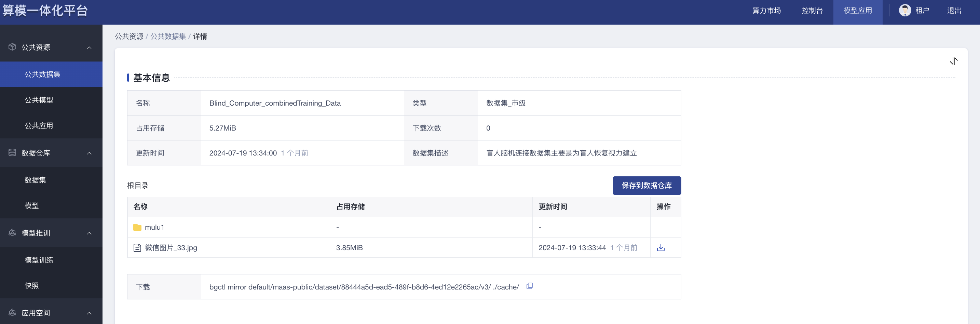Viewport: 980px width, 324px height.
Task: Open the 算力市场 top navigation tab
Action: click(x=766, y=11)
